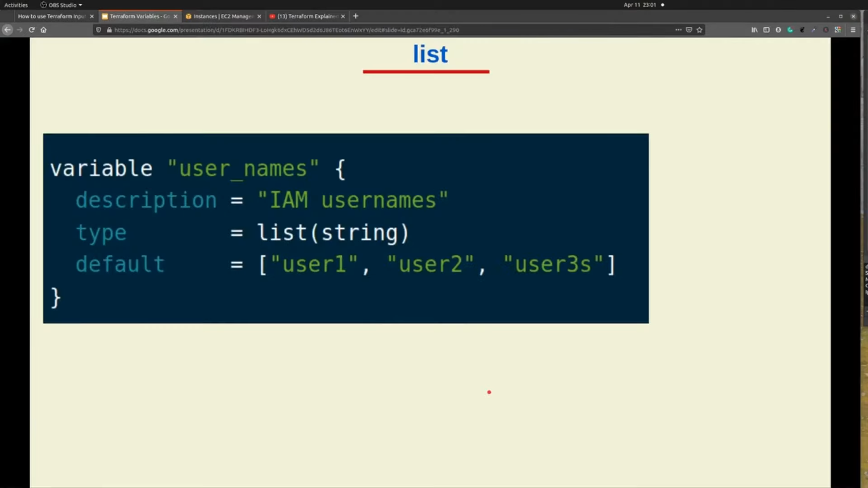Image resolution: width=868 pixels, height=488 pixels.
Task: Click the browser back arrow button
Action: [8, 30]
